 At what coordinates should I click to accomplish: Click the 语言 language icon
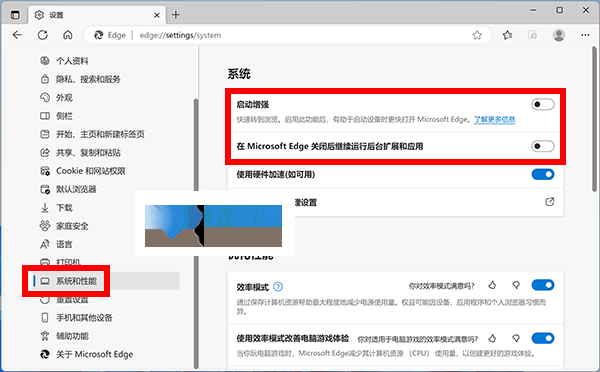[x=45, y=244]
